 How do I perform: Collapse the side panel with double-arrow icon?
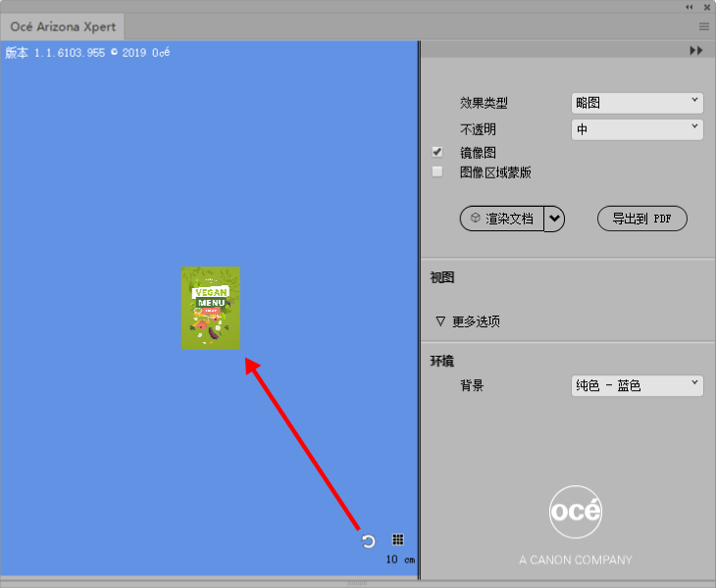coord(696,50)
